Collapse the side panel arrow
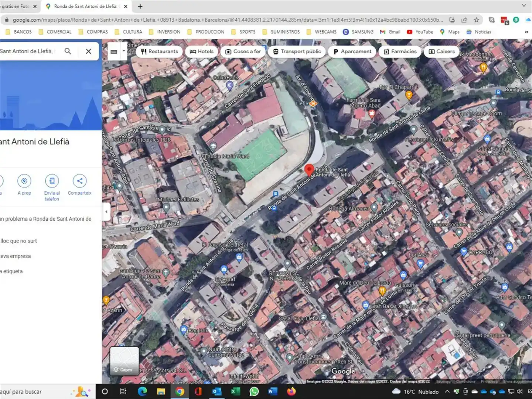This screenshot has width=532, height=399. tap(106, 212)
